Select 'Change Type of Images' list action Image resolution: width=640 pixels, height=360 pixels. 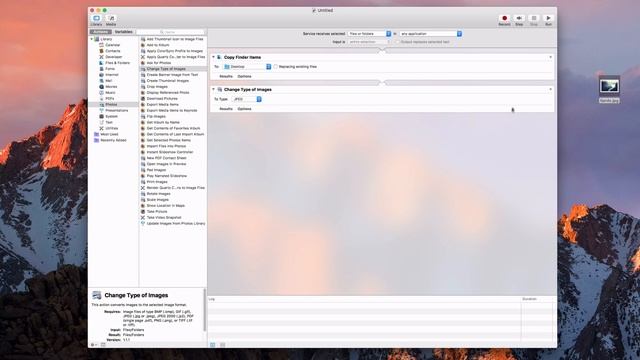(x=166, y=69)
